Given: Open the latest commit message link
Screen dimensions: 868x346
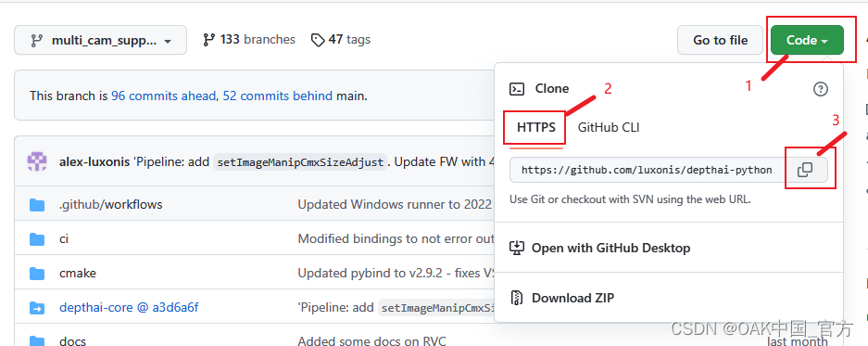Looking at the screenshot, I should point(314,162).
